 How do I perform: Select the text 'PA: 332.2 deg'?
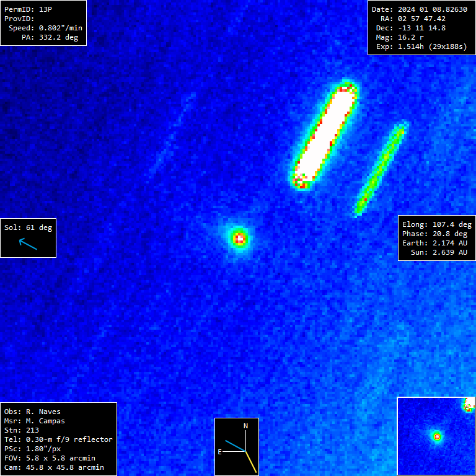pyautogui.click(x=50, y=37)
